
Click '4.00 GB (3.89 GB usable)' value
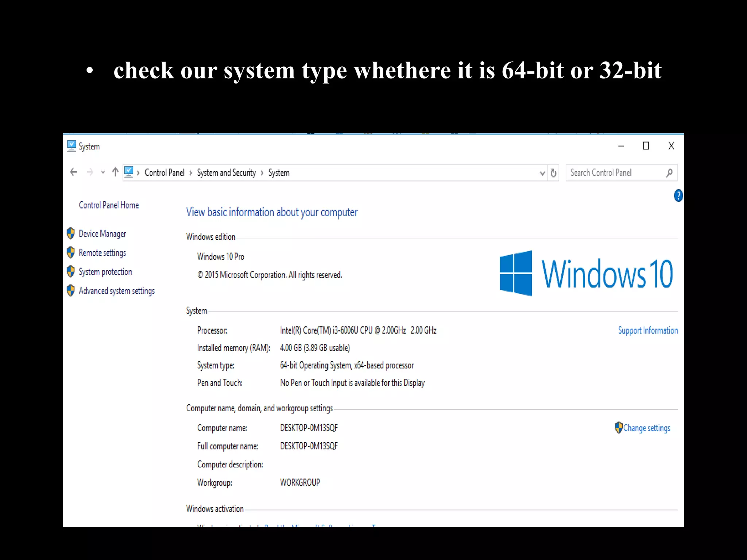click(315, 348)
